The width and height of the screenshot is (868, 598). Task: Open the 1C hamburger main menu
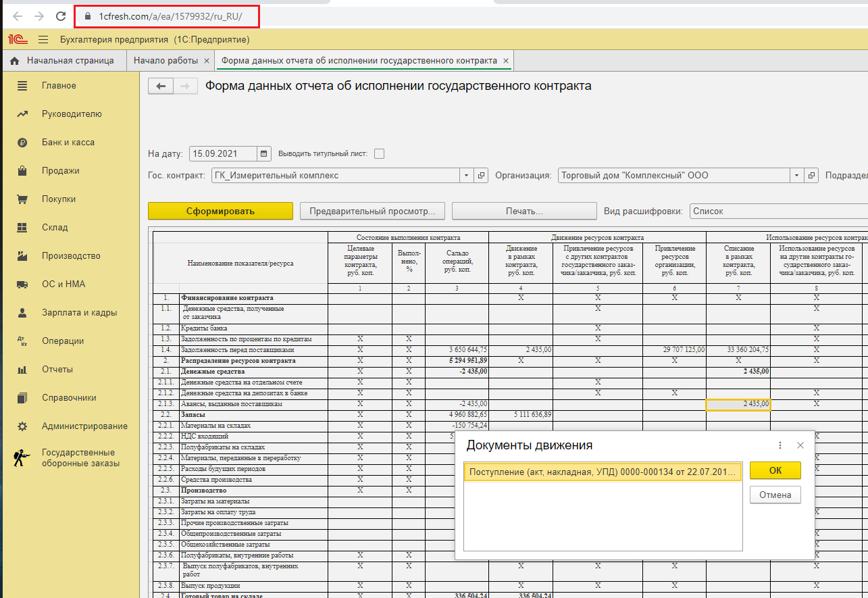coord(43,40)
